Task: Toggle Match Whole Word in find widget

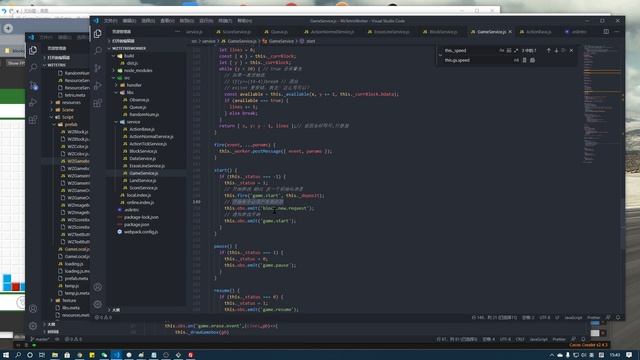Action: point(509,50)
